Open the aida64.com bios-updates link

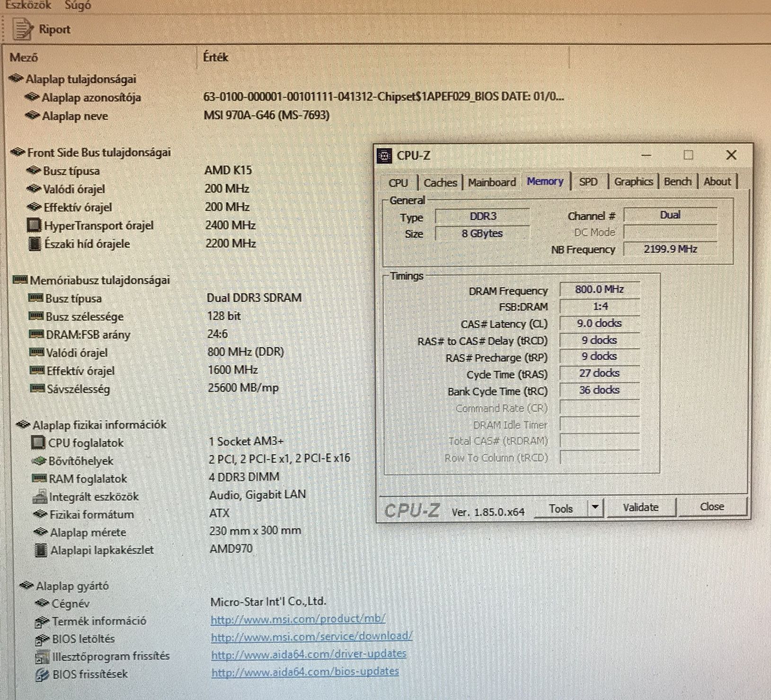pyautogui.click(x=305, y=671)
